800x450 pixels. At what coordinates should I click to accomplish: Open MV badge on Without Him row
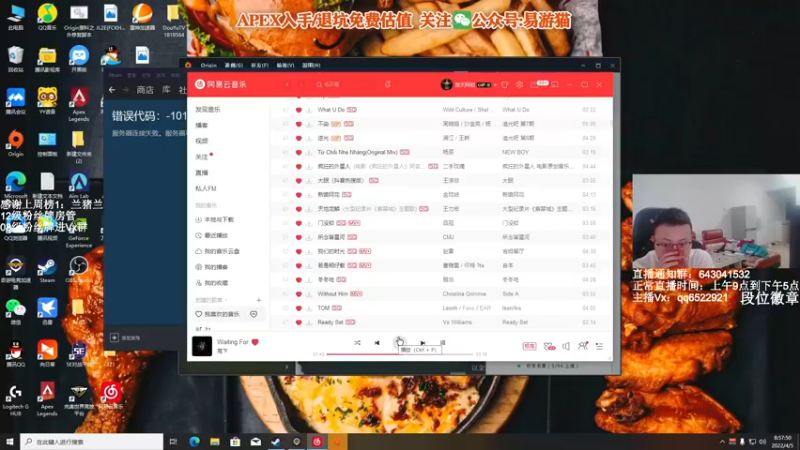pos(356,294)
